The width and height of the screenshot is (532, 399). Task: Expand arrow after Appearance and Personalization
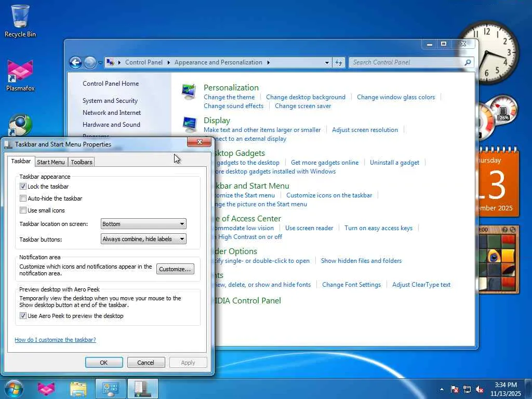pyautogui.click(x=269, y=62)
